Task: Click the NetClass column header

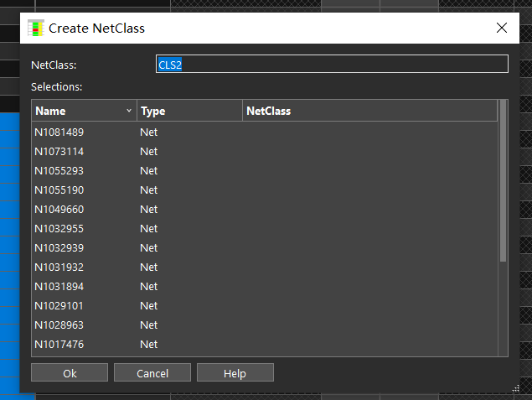Action: (369, 111)
